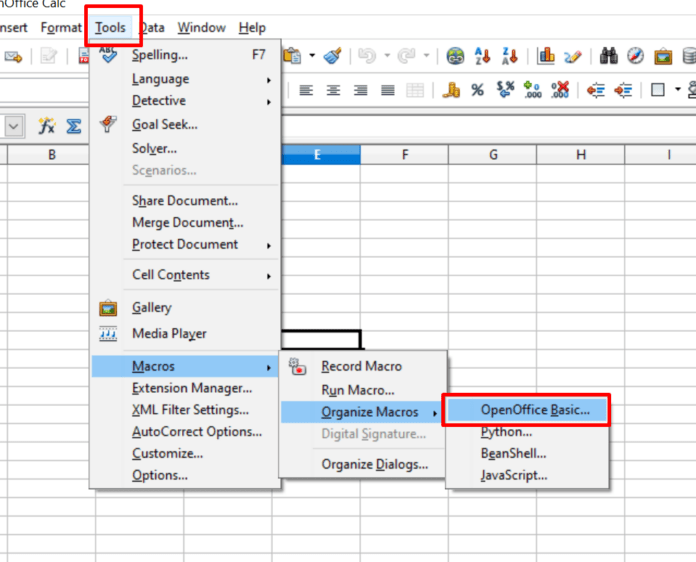Add decimal place icon
The height and width of the screenshot is (562, 696).
pos(533,90)
